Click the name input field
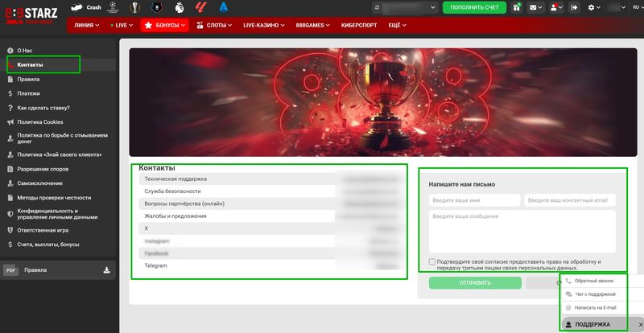 [473, 200]
